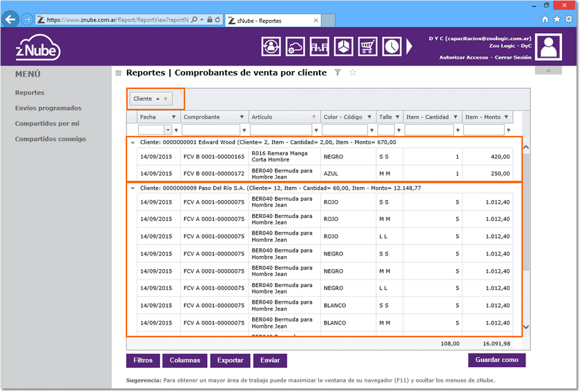580x392 pixels.
Task: Open Compartidos por mi menu item
Action: click(47, 124)
